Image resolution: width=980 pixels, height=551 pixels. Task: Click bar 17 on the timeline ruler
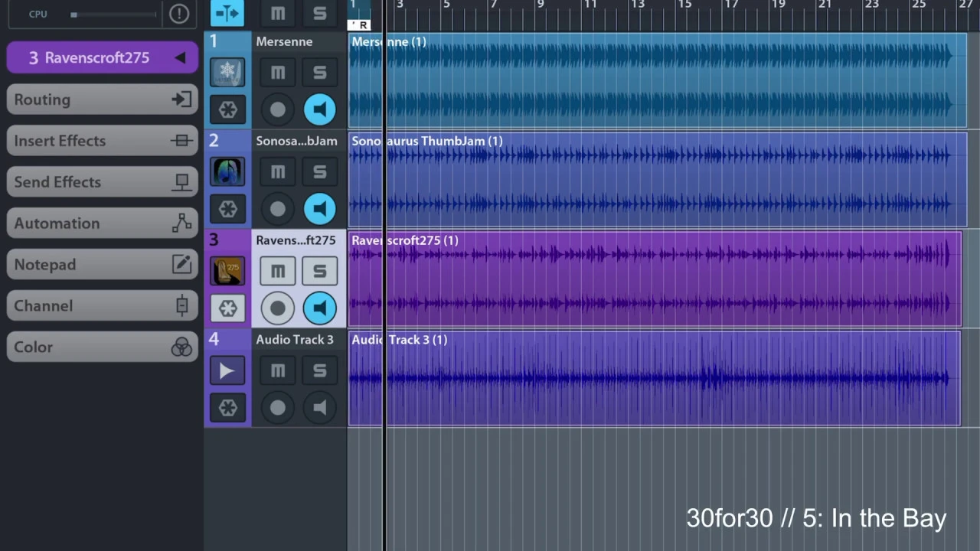pyautogui.click(x=731, y=5)
